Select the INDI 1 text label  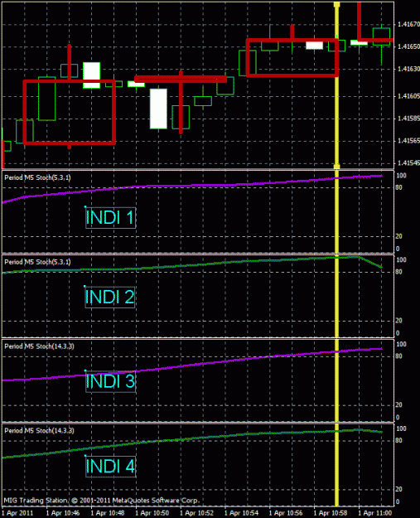point(110,217)
